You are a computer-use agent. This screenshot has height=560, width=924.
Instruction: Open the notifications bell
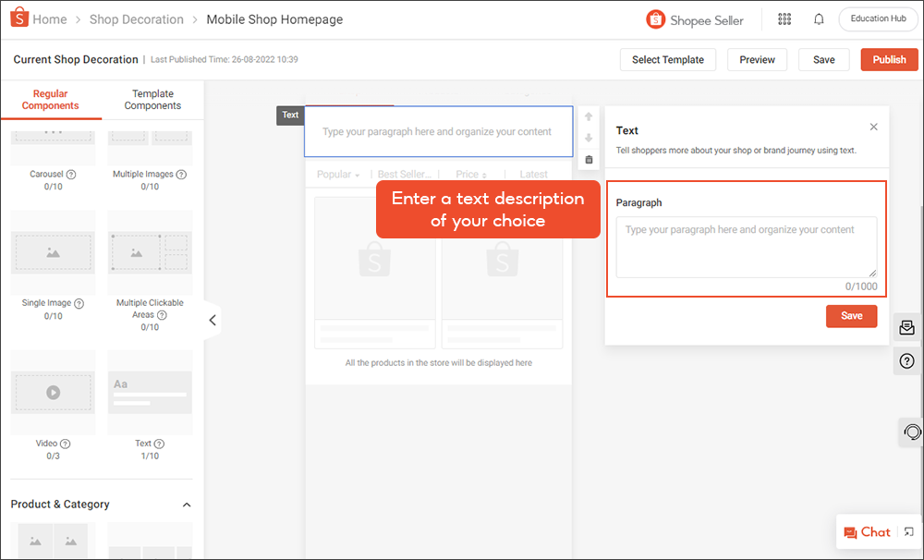point(819,19)
